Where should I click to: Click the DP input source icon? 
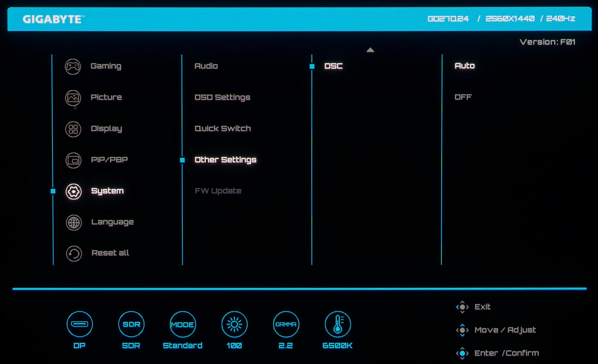coord(80,324)
